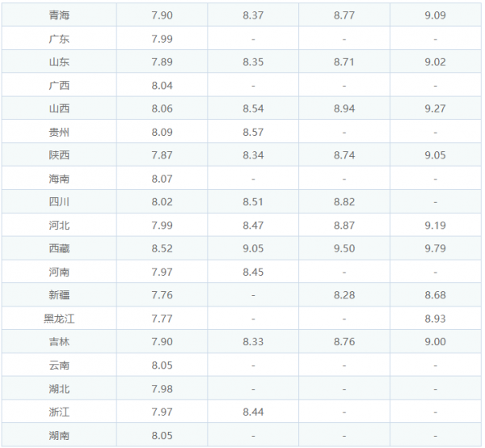Click the 8.57 price for 贵州

tap(253, 132)
